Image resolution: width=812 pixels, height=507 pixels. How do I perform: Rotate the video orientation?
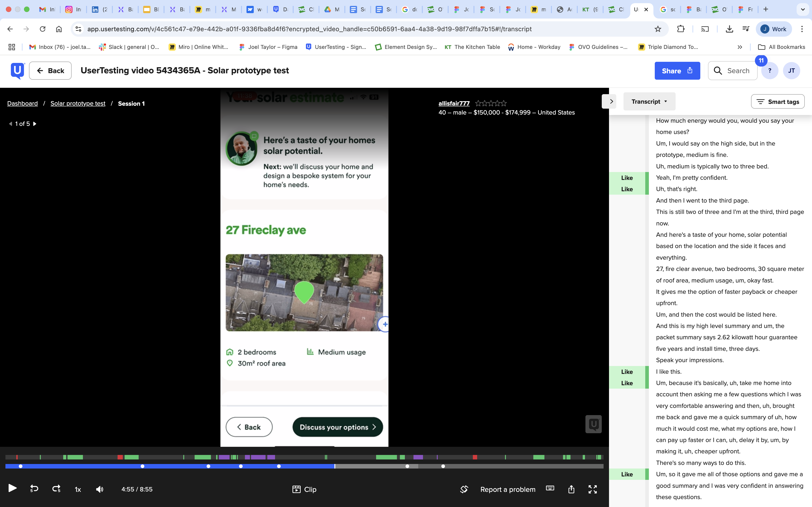[x=464, y=489]
